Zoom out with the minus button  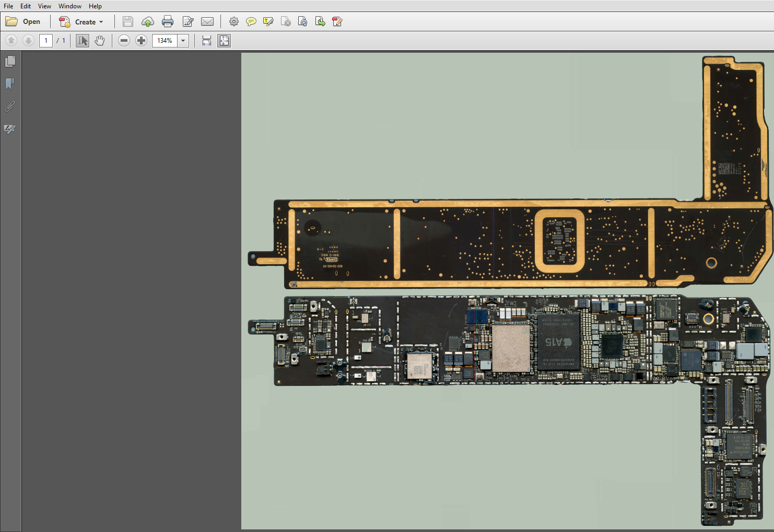click(x=124, y=41)
